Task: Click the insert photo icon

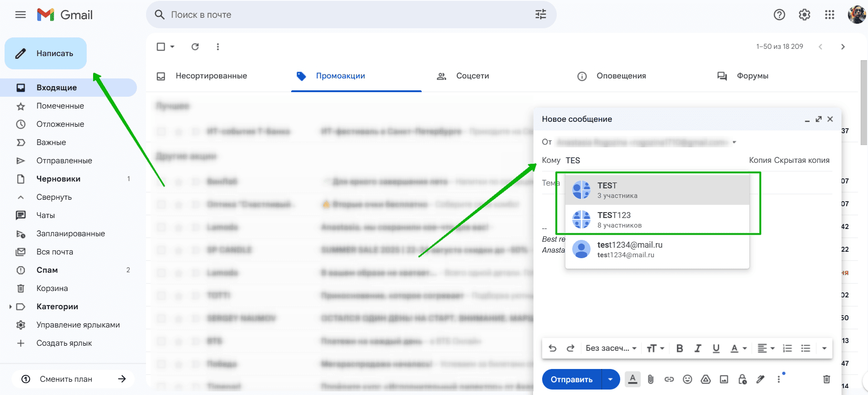Action: [x=724, y=379]
